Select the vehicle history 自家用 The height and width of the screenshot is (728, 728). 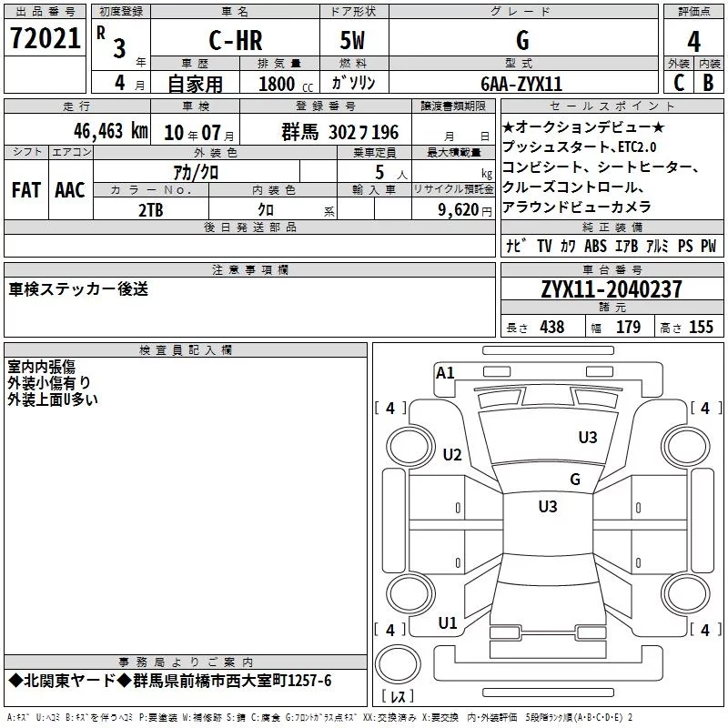195,84
